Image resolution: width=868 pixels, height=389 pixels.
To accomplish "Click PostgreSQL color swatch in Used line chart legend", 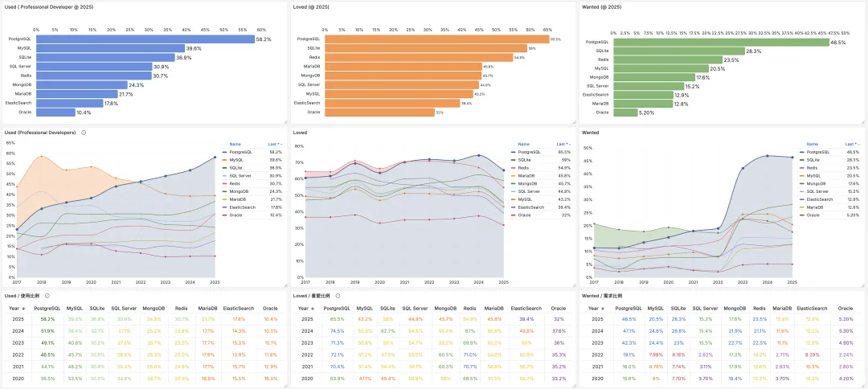I will click(x=223, y=152).
